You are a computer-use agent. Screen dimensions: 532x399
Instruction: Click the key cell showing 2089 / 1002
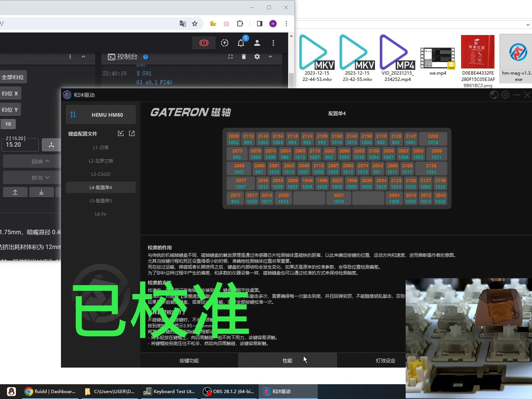pos(233,139)
